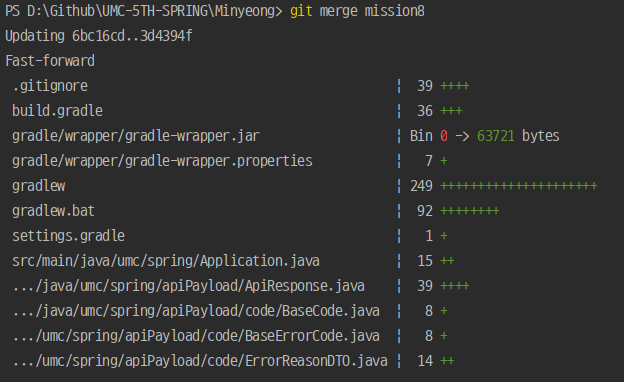624x382 pixels.
Task: Click the '15' change count for Application.java
Action: (x=425, y=261)
